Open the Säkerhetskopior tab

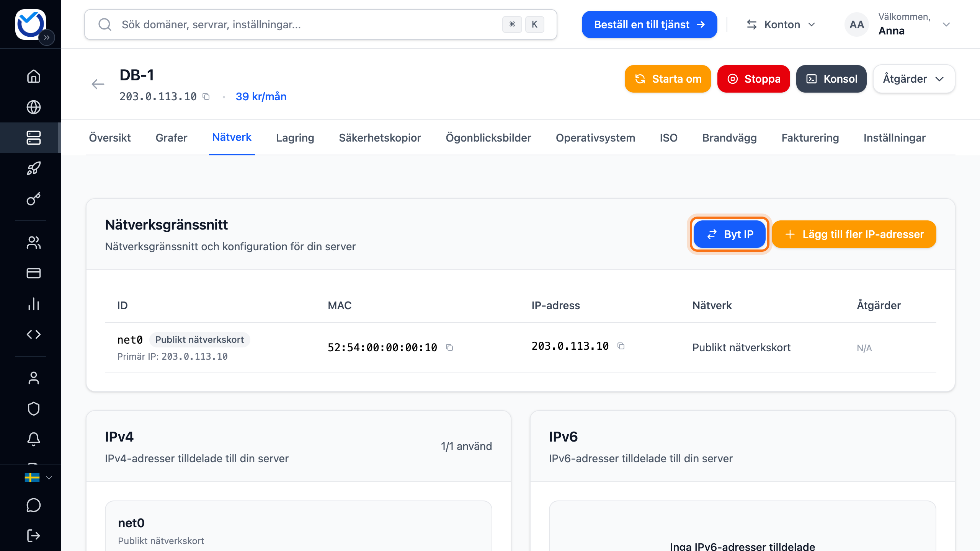click(380, 138)
